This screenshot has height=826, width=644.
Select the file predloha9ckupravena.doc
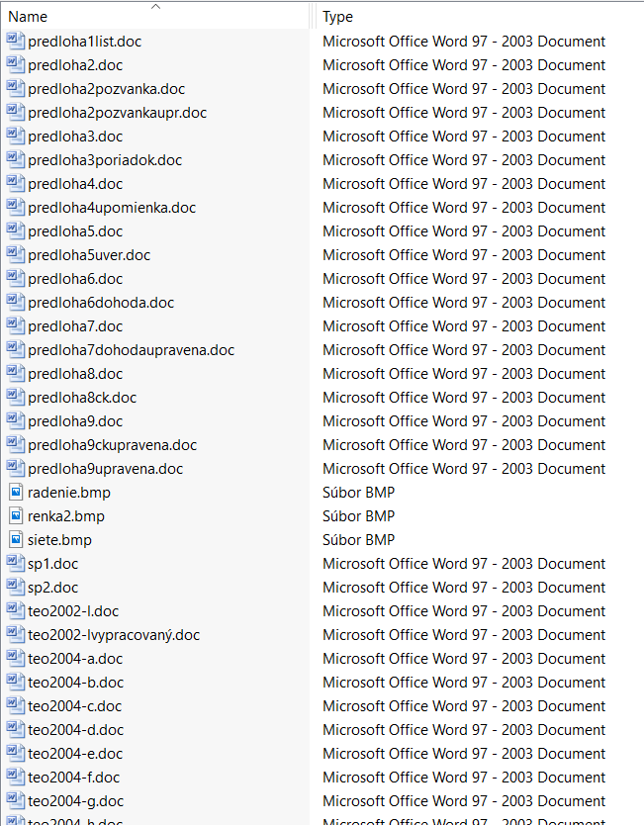pos(112,444)
